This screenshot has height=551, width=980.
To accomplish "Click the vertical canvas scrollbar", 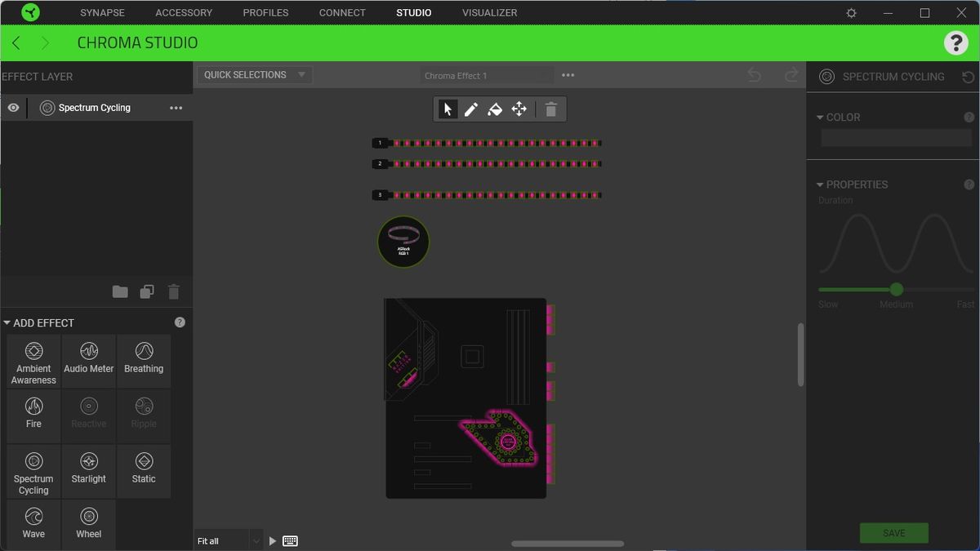I will tap(800, 355).
